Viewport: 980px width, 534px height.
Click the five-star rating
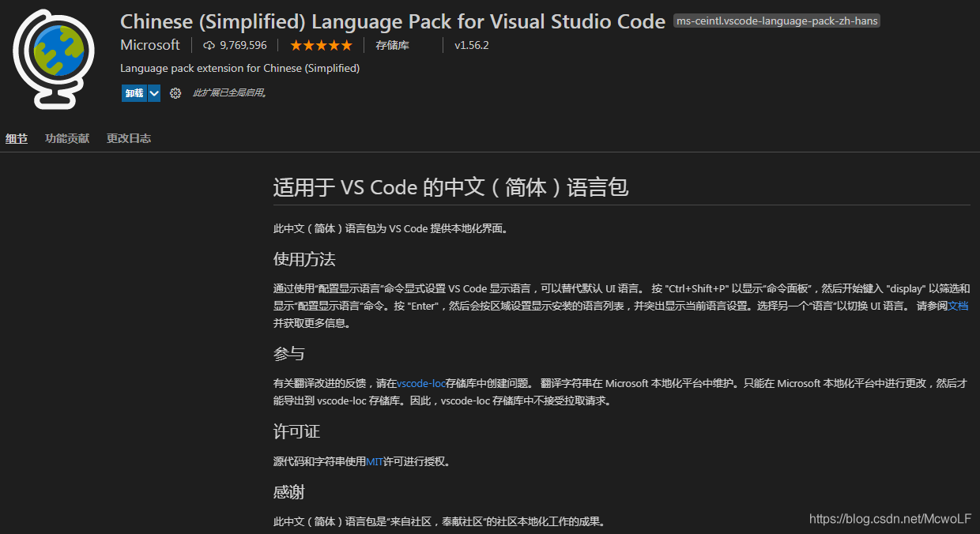[x=321, y=45]
